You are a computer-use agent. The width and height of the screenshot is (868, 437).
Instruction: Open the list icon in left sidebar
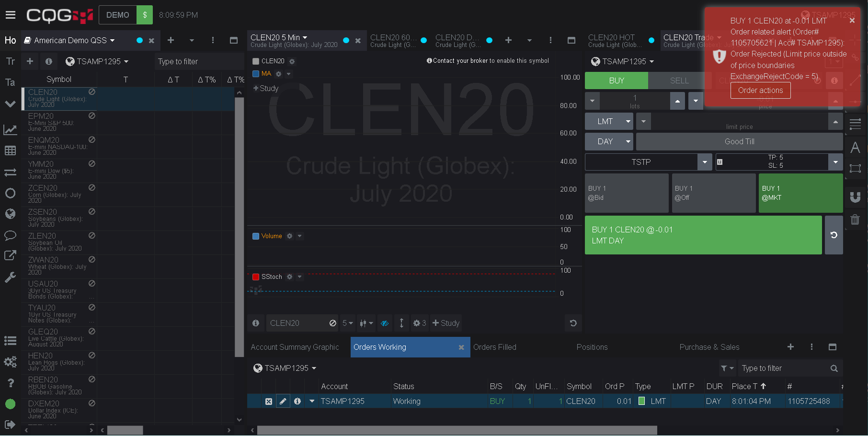tap(10, 341)
